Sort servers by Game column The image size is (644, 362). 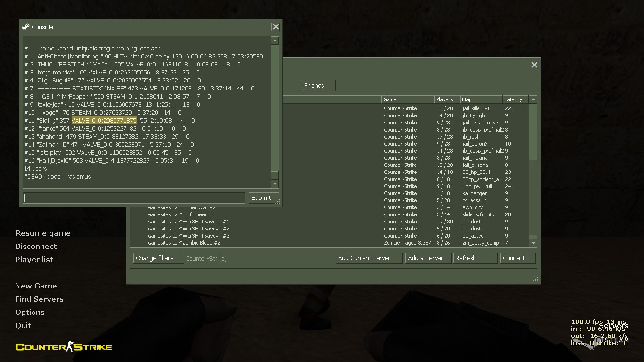click(407, 99)
